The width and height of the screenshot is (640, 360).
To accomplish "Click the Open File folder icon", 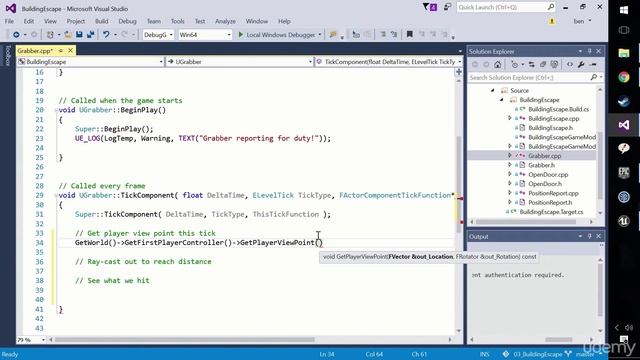I will pyautogui.click(x=68, y=35).
